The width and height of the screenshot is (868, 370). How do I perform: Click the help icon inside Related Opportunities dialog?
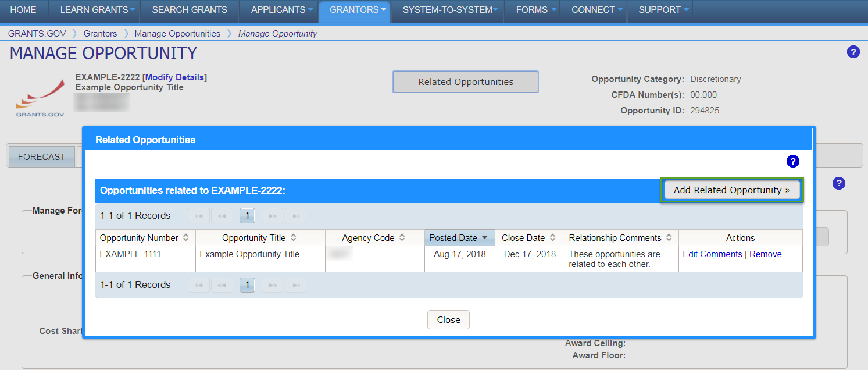(793, 161)
